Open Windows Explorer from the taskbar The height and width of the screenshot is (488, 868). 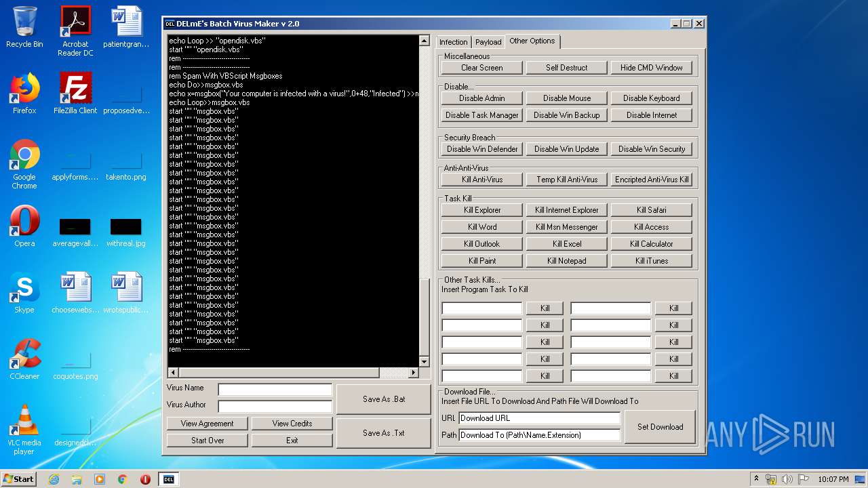tap(77, 479)
